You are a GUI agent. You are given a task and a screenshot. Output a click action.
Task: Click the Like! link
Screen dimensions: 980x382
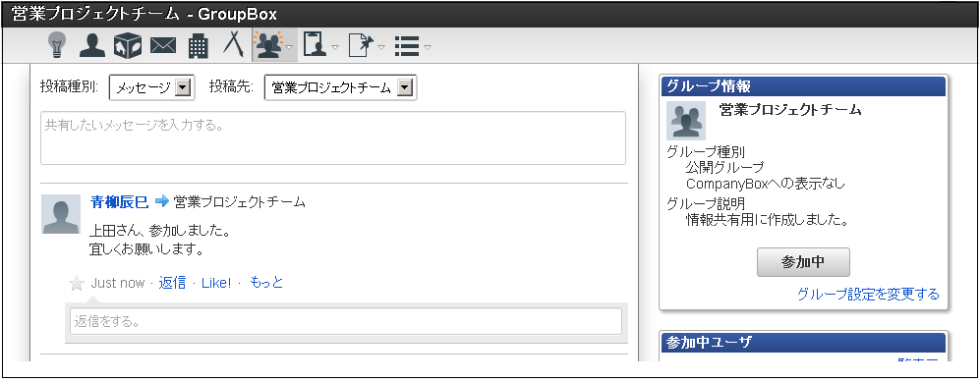tap(216, 283)
